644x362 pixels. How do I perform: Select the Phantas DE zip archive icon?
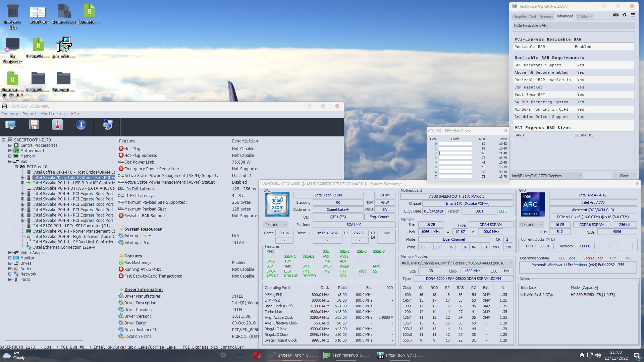(x=12, y=84)
